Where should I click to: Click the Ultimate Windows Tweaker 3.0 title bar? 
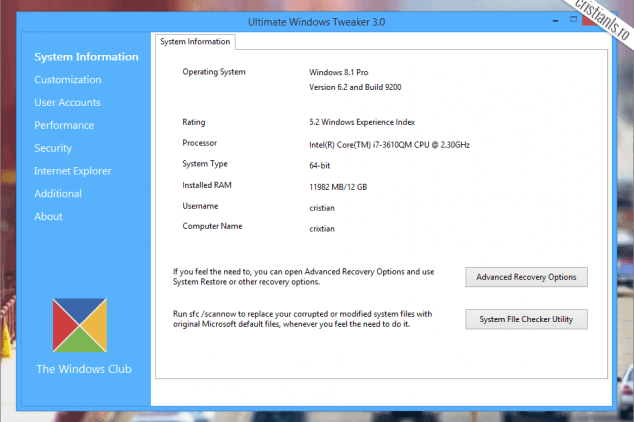[x=315, y=22]
